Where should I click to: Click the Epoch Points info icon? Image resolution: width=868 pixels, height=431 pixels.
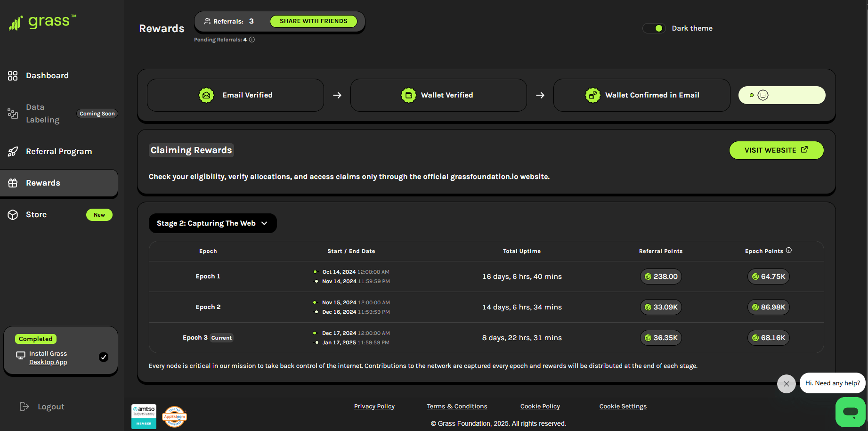coord(789,251)
